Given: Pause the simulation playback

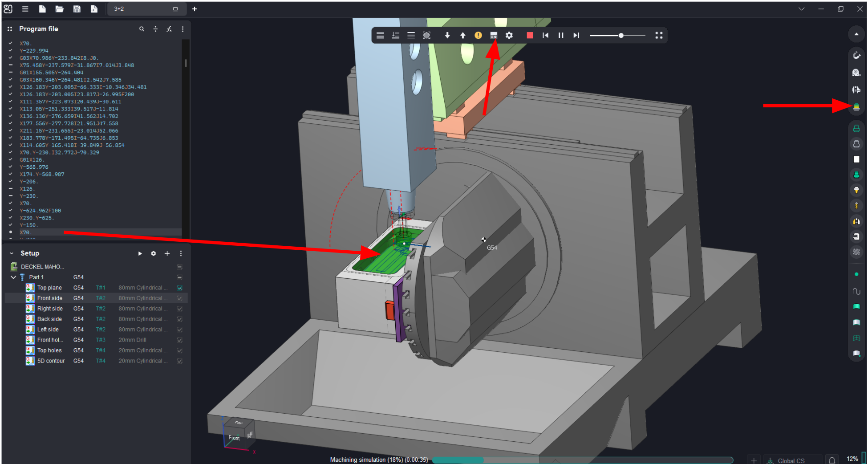Looking at the screenshot, I should (561, 36).
